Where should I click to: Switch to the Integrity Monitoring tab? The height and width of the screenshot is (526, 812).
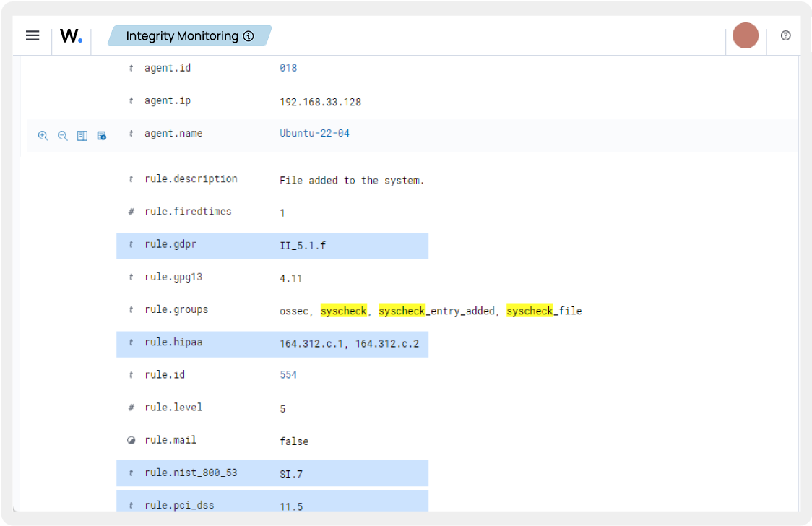pyautogui.click(x=182, y=35)
